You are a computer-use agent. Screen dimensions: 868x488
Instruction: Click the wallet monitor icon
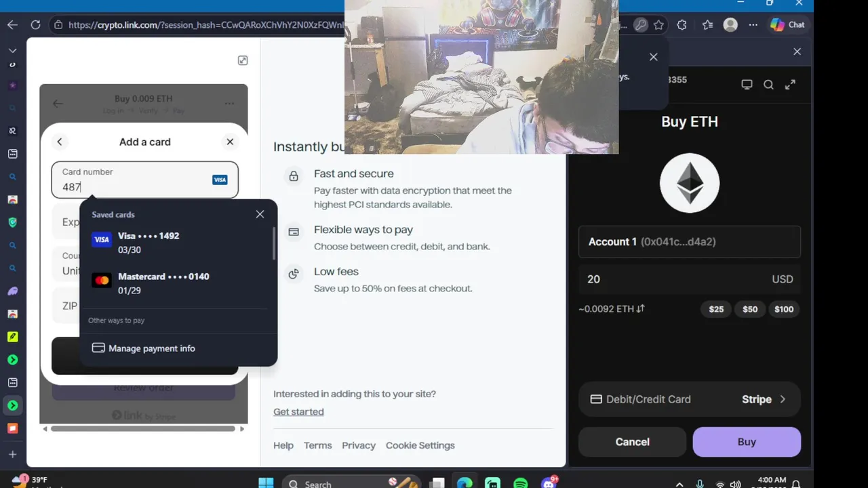point(747,85)
